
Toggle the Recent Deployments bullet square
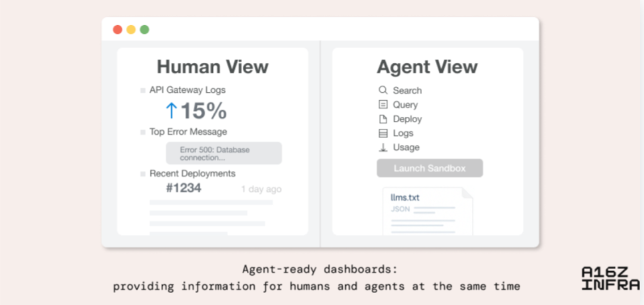(143, 174)
